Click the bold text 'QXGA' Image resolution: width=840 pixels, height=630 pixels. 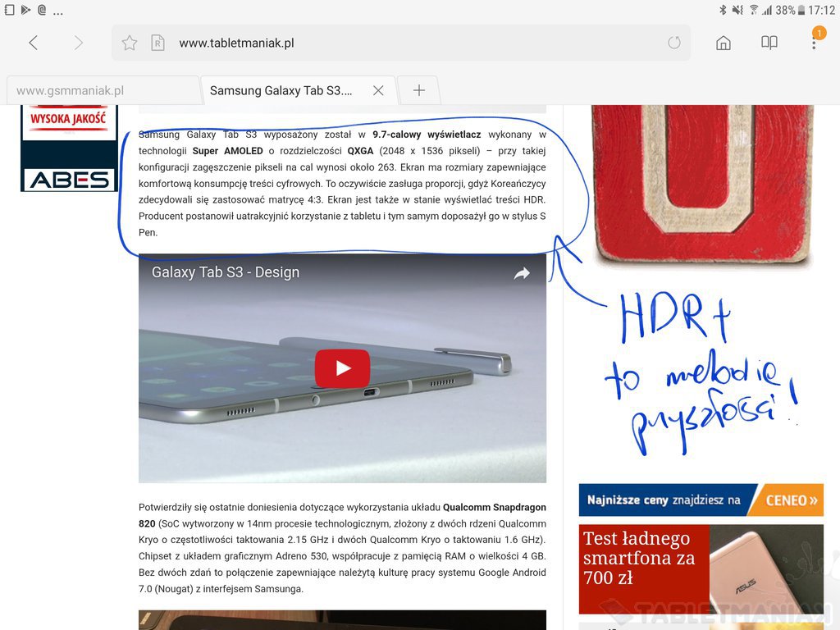point(360,151)
